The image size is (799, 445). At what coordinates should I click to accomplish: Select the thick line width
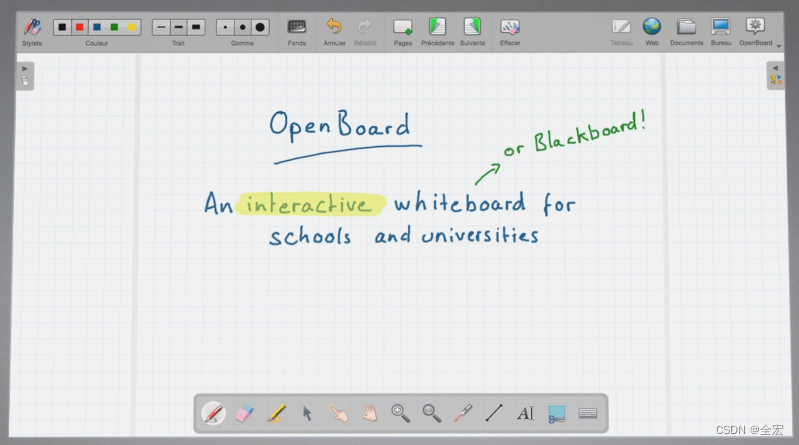click(x=196, y=27)
